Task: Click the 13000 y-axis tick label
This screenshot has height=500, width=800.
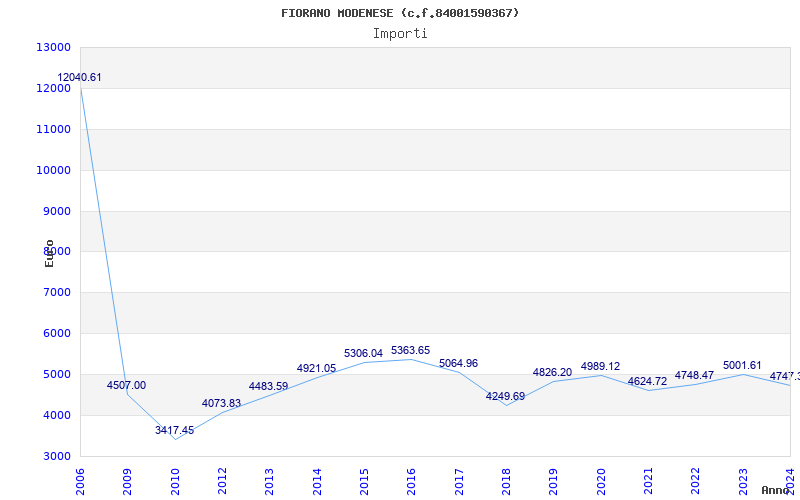Action: pyautogui.click(x=53, y=47)
